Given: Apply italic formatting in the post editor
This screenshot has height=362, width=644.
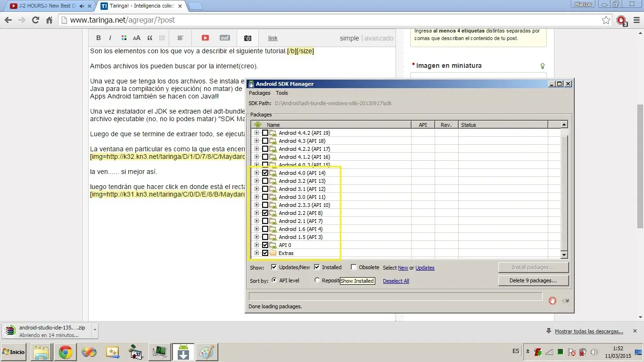Looking at the screenshot, I should click(x=110, y=38).
